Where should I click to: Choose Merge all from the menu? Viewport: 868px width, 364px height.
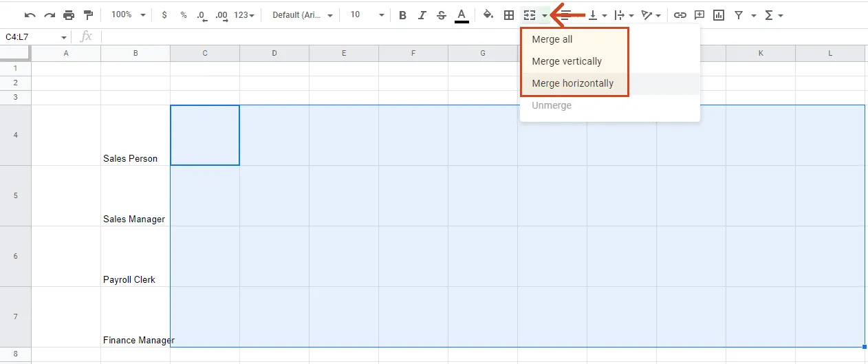click(552, 39)
